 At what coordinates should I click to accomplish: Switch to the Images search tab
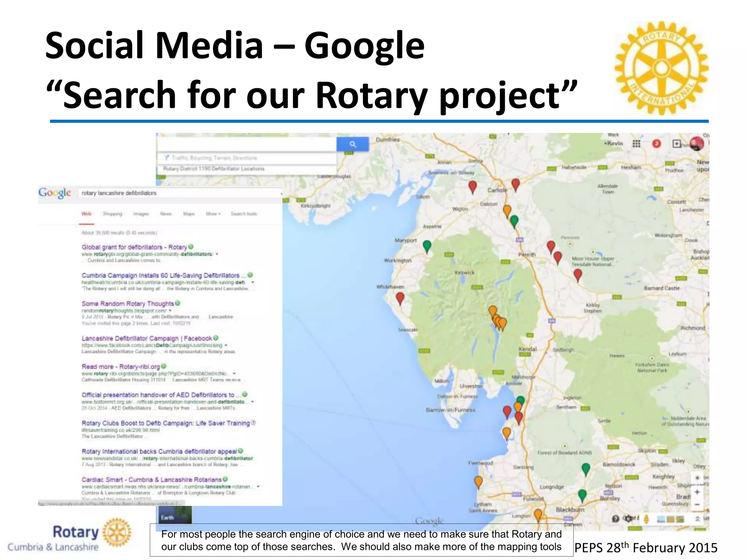click(x=141, y=214)
